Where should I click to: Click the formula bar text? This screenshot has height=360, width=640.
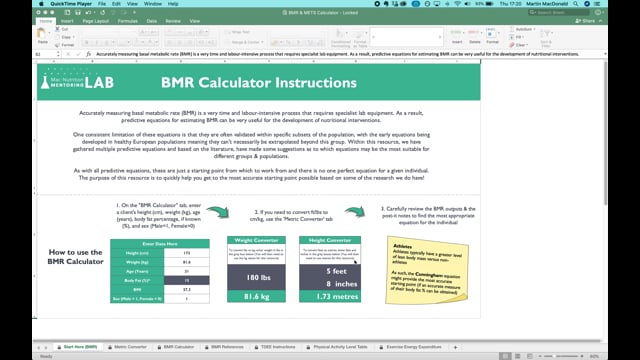(338, 54)
